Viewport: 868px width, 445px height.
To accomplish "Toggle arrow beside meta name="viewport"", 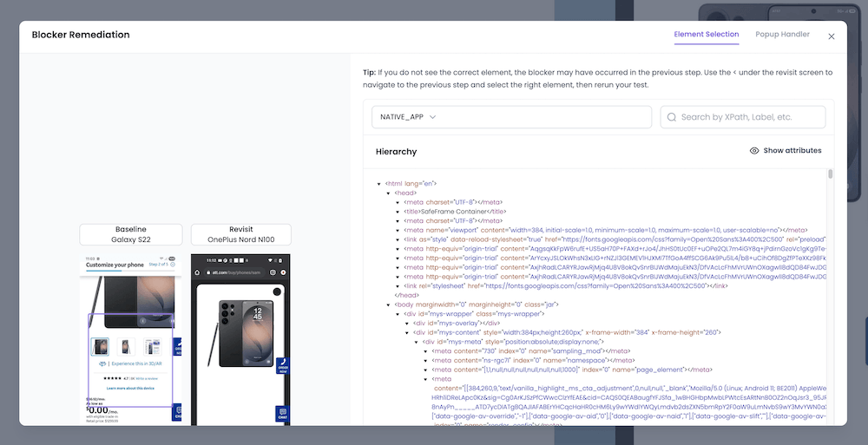I will pyautogui.click(x=398, y=230).
